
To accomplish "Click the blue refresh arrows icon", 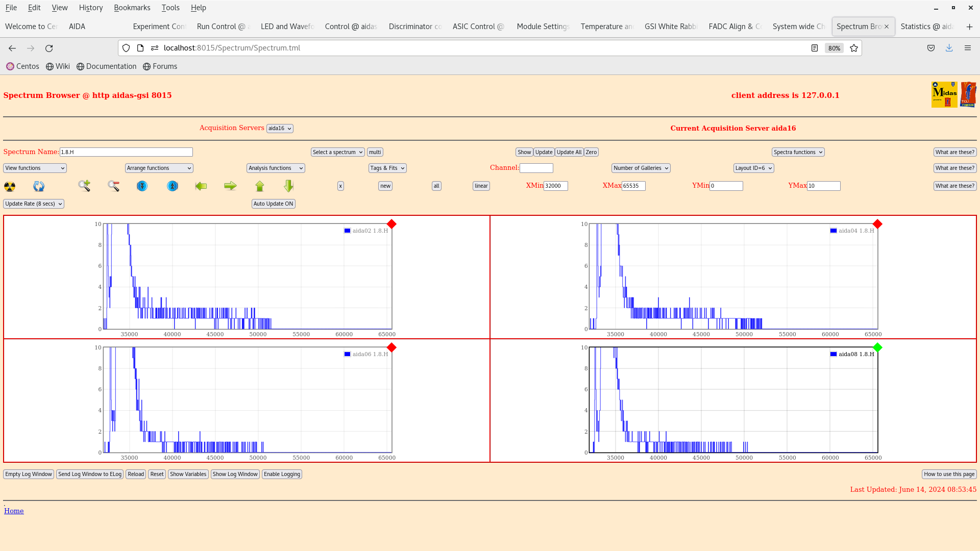I will pos(39,186).
